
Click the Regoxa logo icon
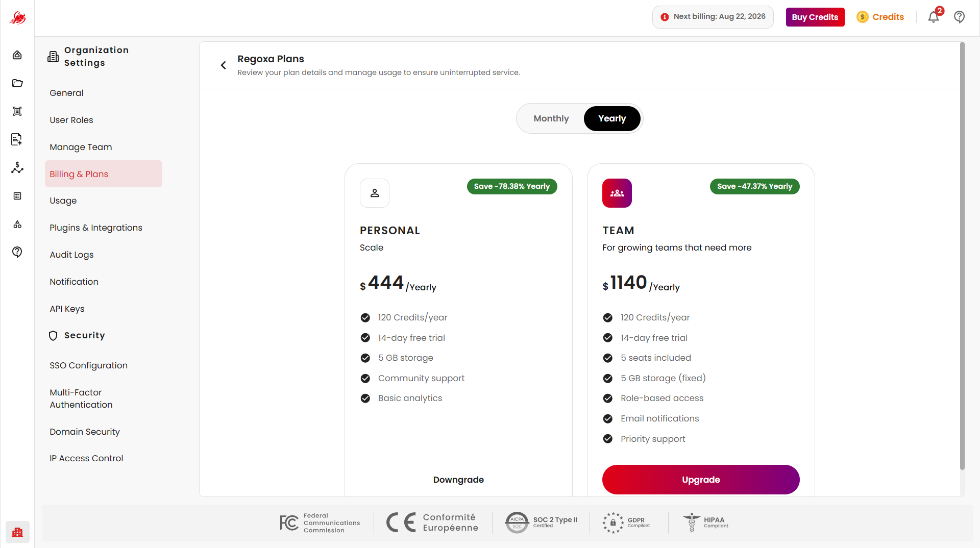pos(17,18)
